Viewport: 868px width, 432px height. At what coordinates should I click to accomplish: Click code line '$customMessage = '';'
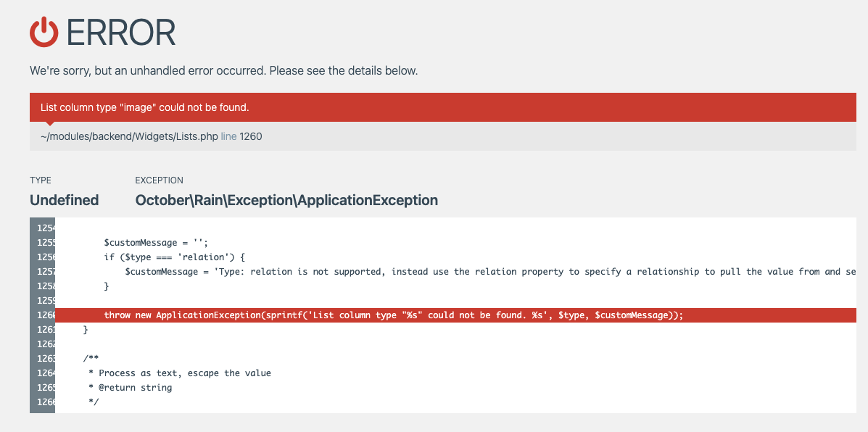[x=155, y=243]
